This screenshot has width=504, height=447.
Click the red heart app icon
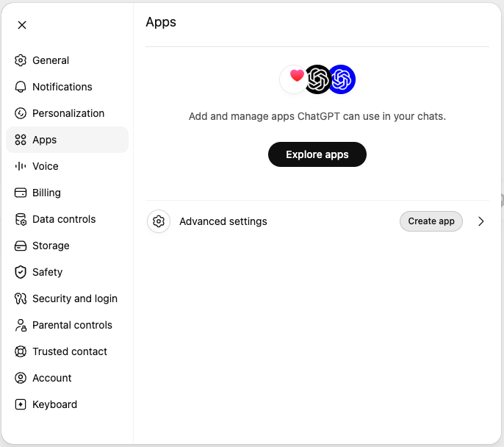293,79
